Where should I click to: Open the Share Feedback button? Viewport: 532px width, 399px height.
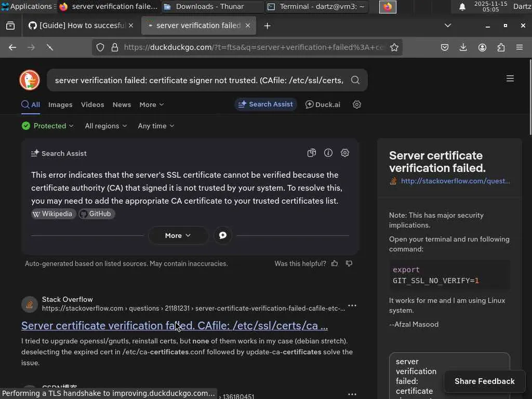(x=485, y=381)
